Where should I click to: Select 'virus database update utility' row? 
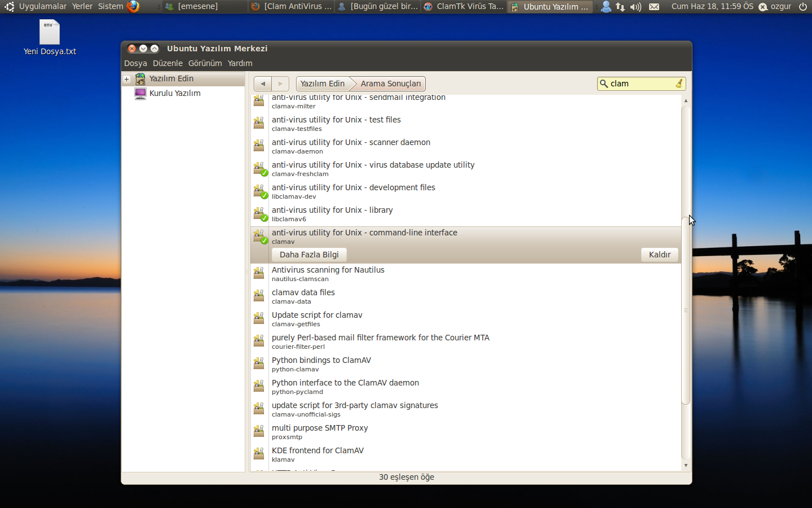pos(466,168)
